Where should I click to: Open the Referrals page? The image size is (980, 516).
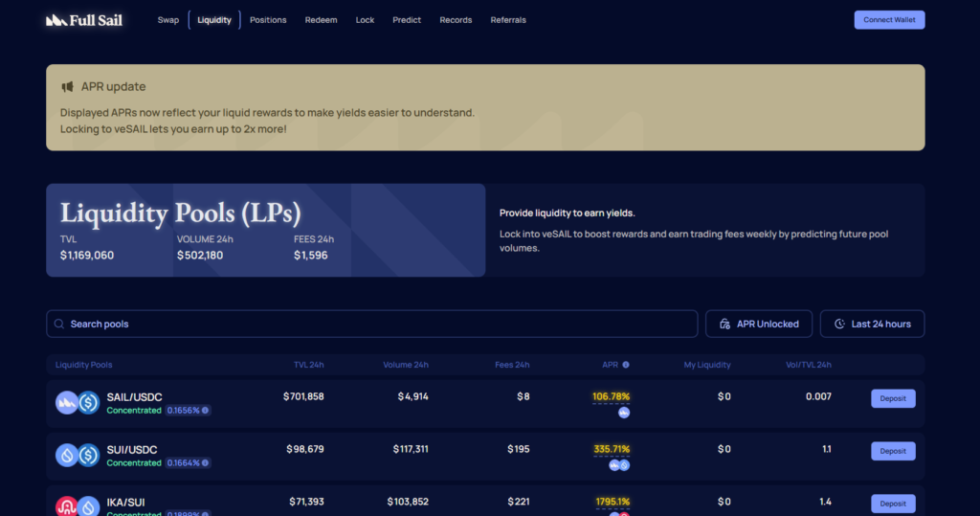[508, 20]
